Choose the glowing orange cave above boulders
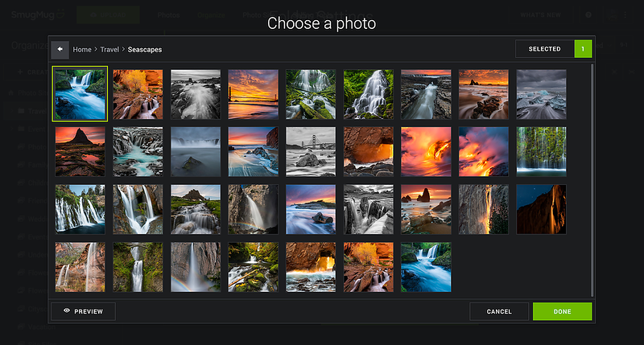Screen dimensions: 644x345 pyautogui.click(x=369, y=152)
